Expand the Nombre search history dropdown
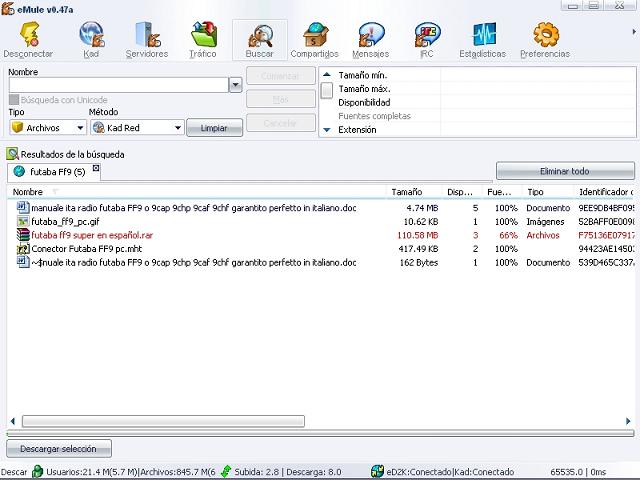 click(x=235, y=86)
